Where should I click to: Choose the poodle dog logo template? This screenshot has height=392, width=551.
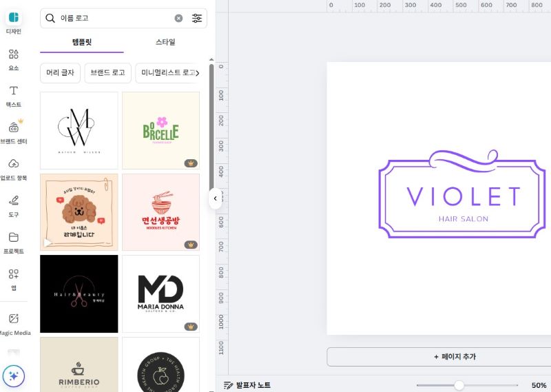point(79,212)
